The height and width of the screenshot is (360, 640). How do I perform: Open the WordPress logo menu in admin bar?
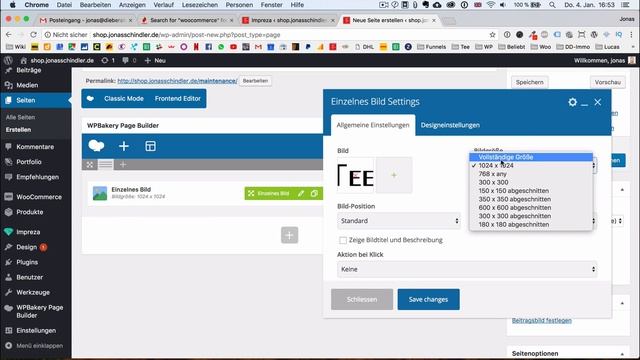(8, 60)
